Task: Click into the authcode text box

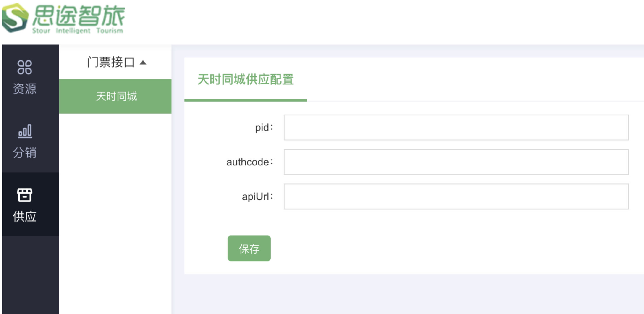Action: [x=456, y=162]
